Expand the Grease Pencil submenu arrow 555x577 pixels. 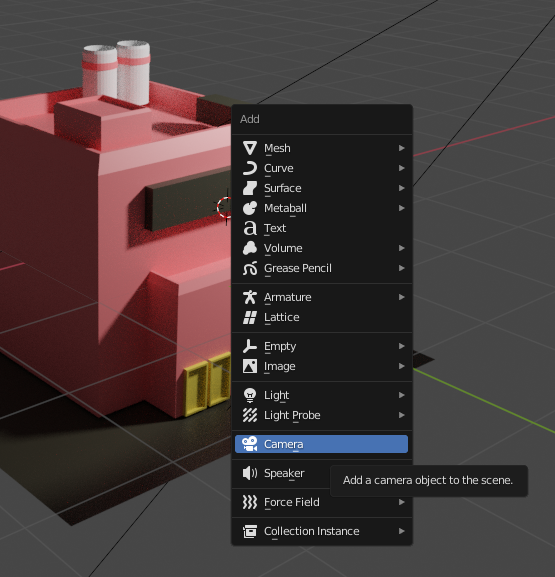click(402, 268)
